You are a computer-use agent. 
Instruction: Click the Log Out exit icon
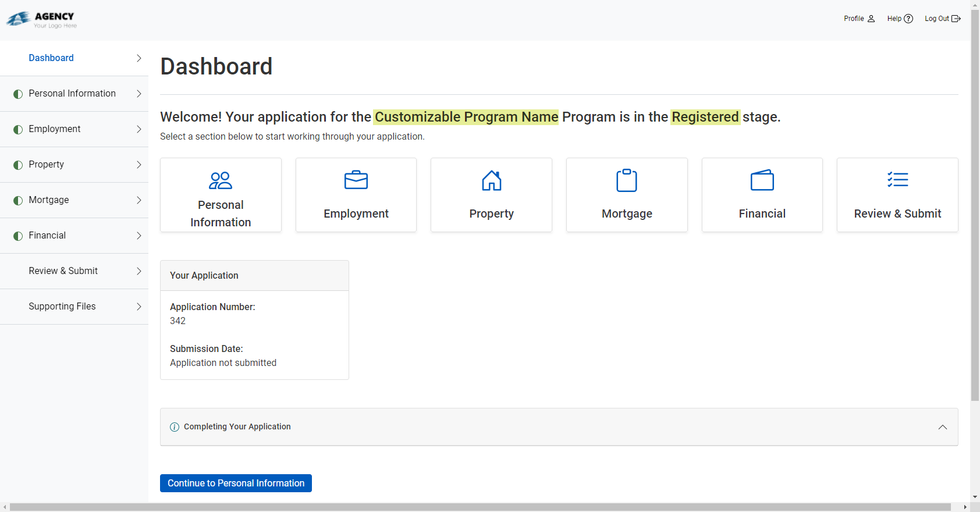[x=956, y=19]
